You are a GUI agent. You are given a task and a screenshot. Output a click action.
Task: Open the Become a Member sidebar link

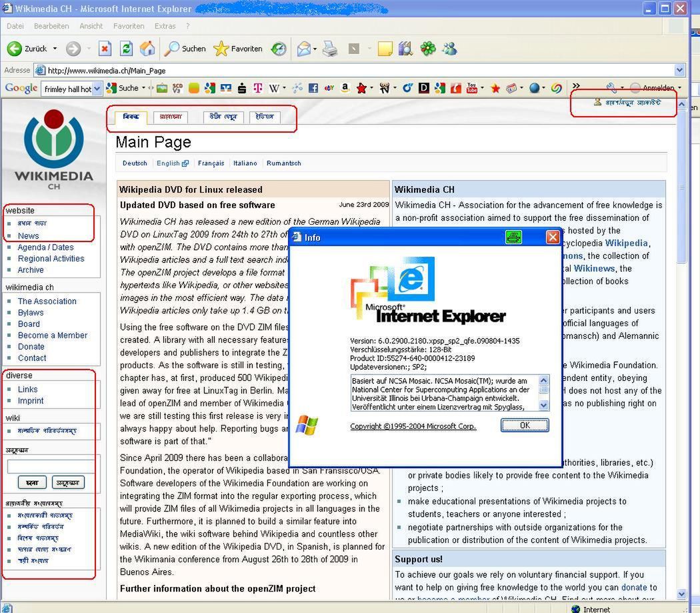53,335
